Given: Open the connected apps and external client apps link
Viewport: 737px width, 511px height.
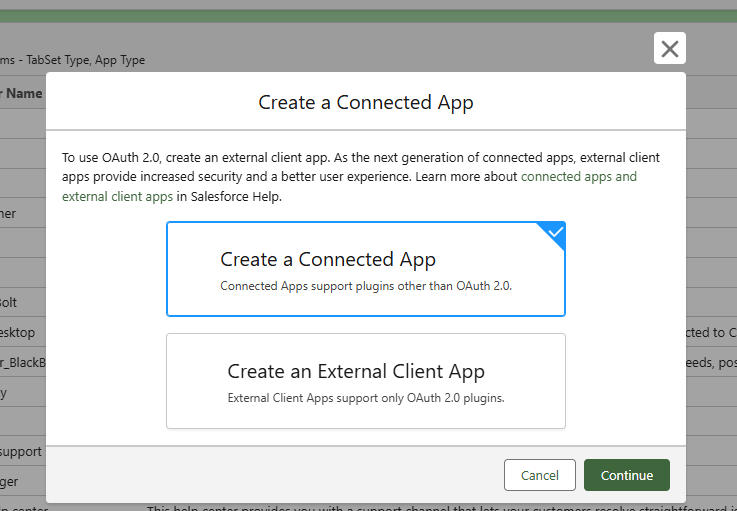Looking at the screenshot, I should coord(578,177).
